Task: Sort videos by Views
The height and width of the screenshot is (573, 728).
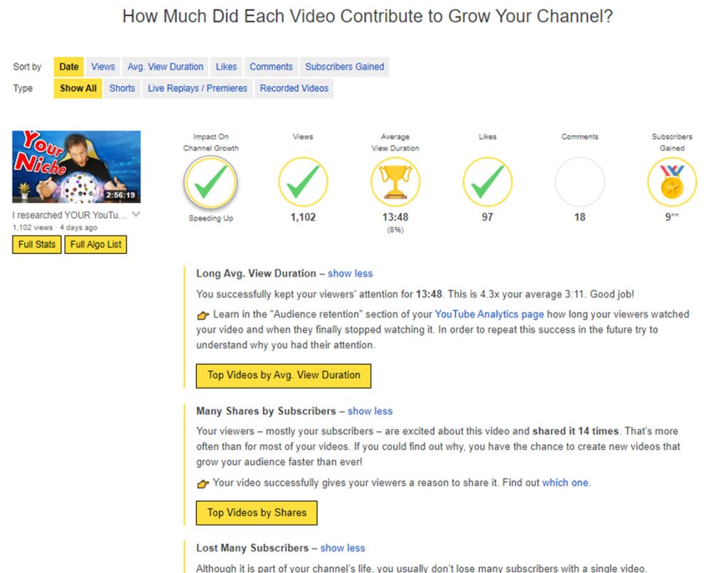Action: coord(103,67)
